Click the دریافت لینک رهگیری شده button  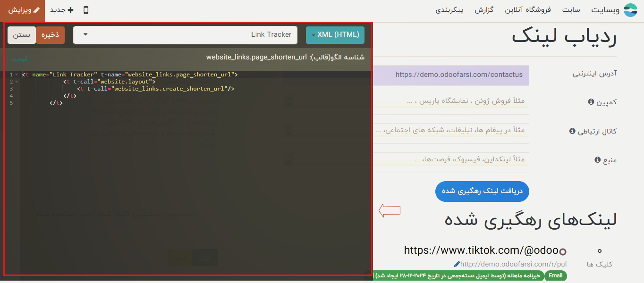(482, 191)
